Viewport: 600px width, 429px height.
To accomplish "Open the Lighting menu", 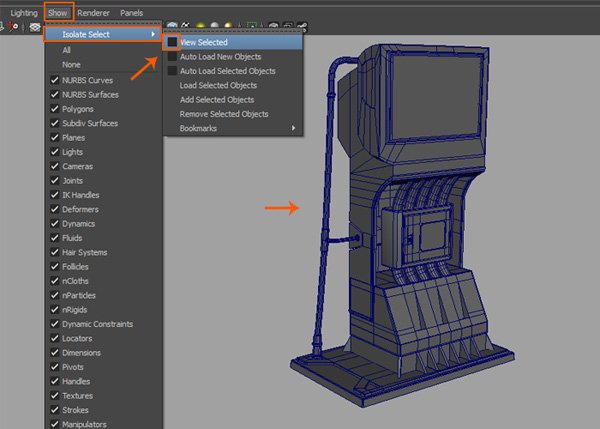I will [x=24, y=13].
